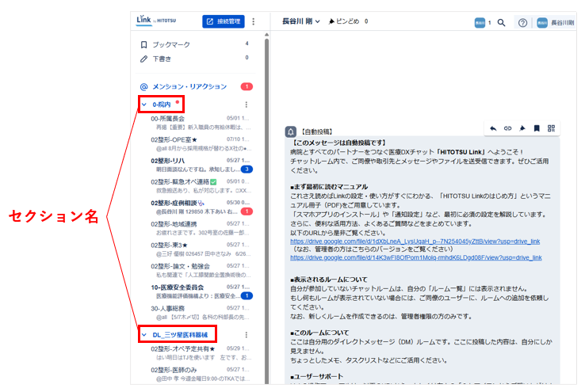Open the search magnifier icon
585x392 pixels.
502,23
